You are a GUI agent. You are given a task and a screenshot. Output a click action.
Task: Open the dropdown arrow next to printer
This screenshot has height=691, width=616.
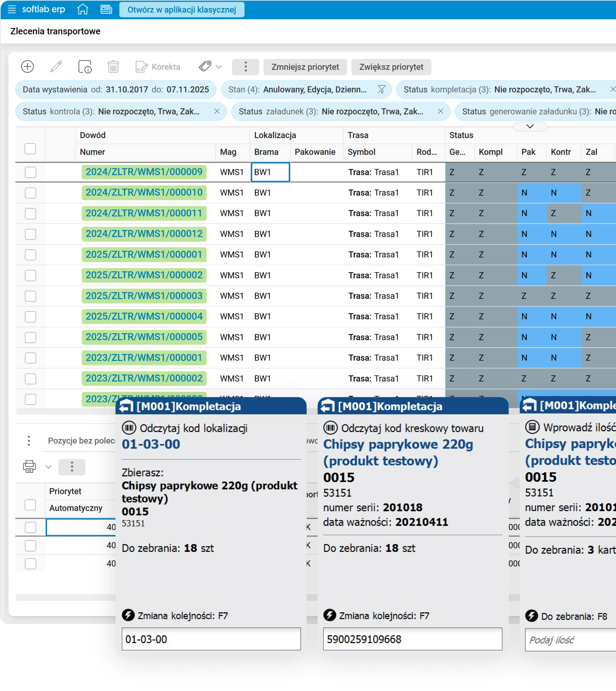[48, 467]
